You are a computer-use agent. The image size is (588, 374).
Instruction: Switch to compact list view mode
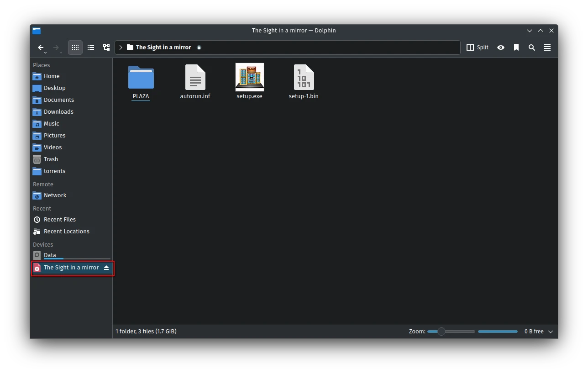pyautogui.click(x=91, y=47)
